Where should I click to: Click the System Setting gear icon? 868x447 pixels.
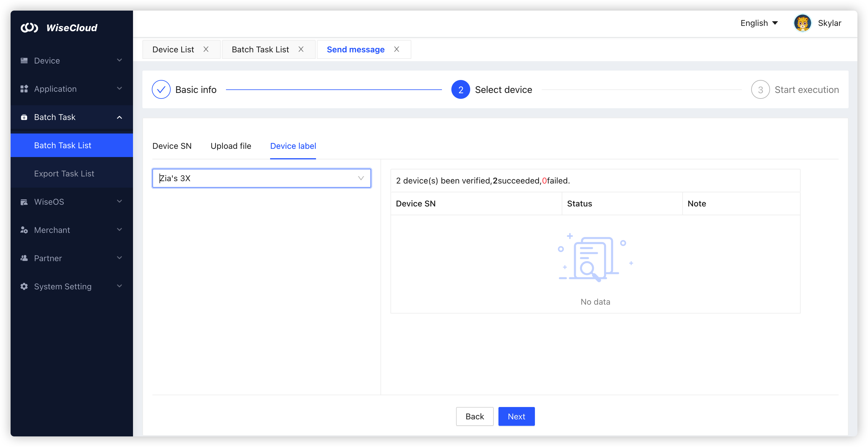24,286
